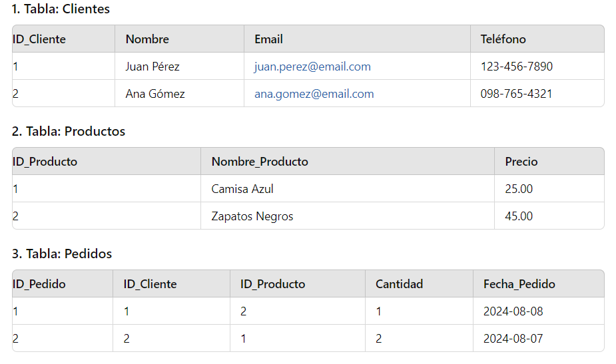Select the 45.00 price cell
Screen dimensions: 616x364
(519, 216)
